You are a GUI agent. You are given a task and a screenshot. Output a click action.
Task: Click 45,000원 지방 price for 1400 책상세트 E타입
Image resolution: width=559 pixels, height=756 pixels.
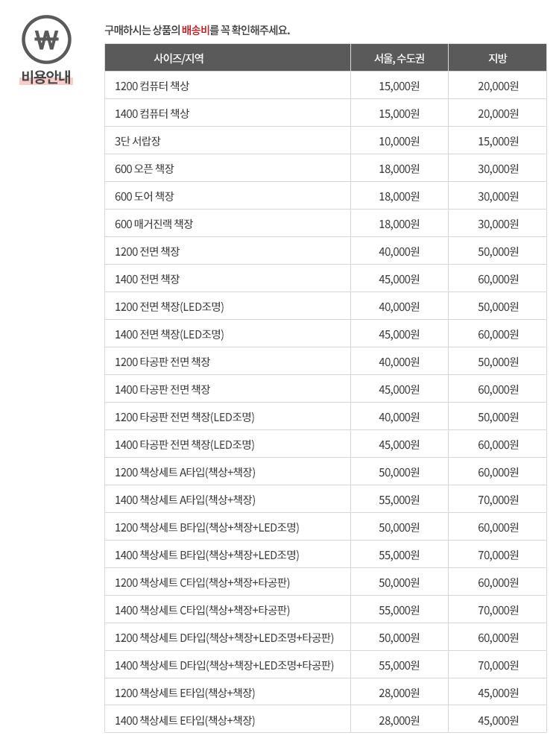497,720
